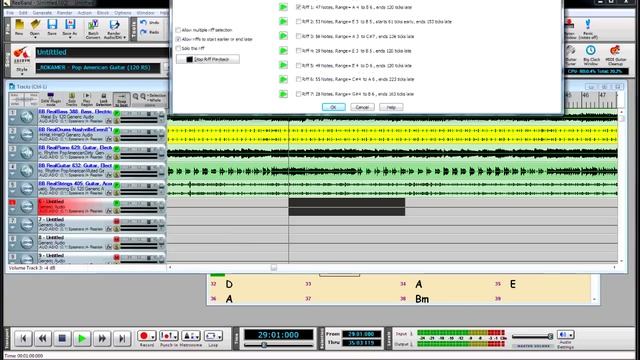This screenshot has width=640, height=360.
Task: Click the Redo arrow
Action: [143, 32]
